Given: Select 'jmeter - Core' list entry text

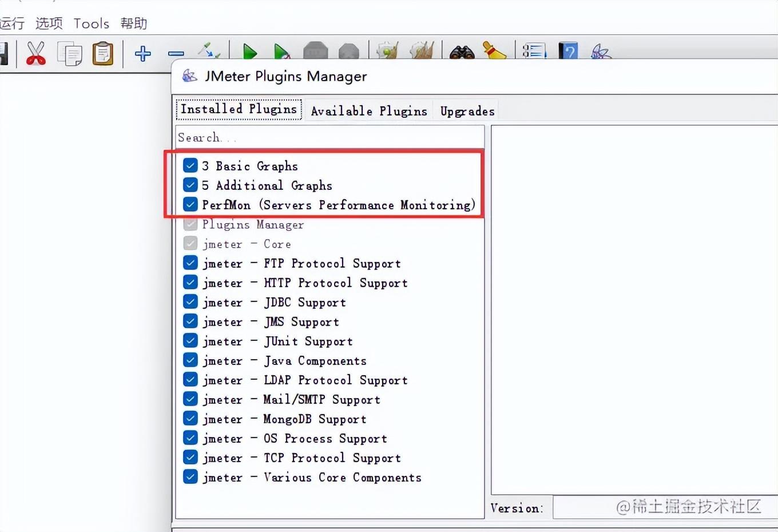Looking at the screenshot, I should (x=247, y=244).
